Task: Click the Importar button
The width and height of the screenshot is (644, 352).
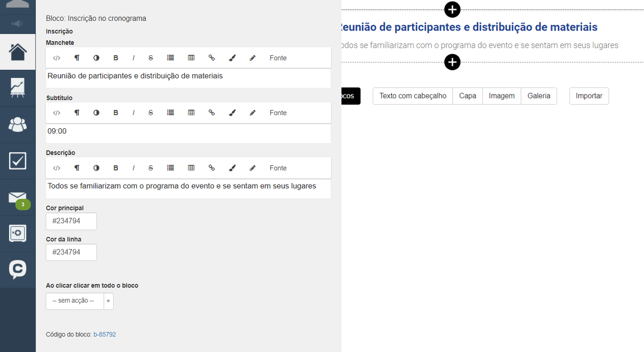Action: pos(589,96)
